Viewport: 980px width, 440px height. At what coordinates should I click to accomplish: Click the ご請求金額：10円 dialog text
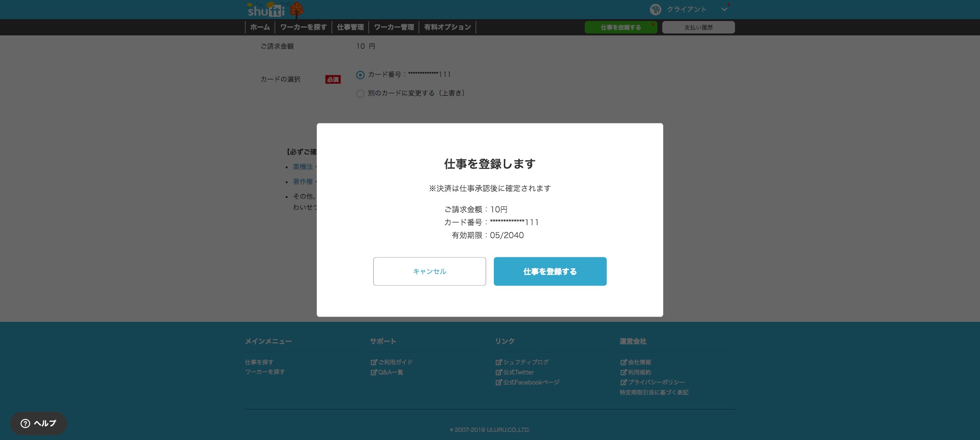[476, 209]
